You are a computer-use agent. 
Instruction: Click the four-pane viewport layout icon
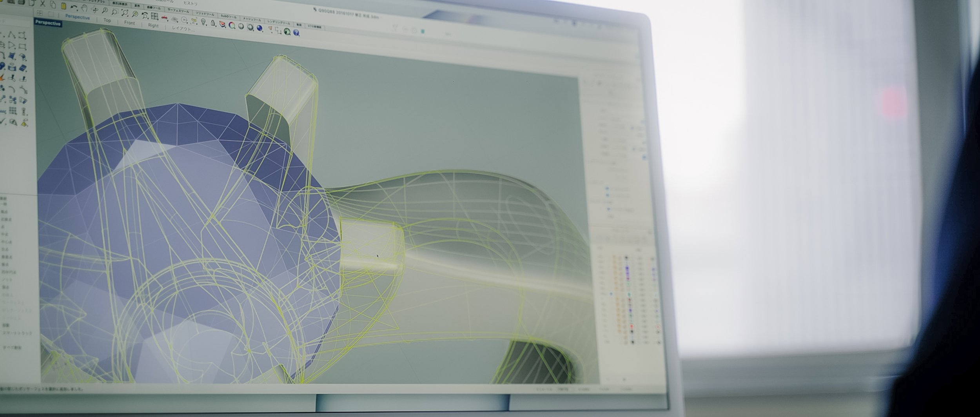[x=40, y=13]
